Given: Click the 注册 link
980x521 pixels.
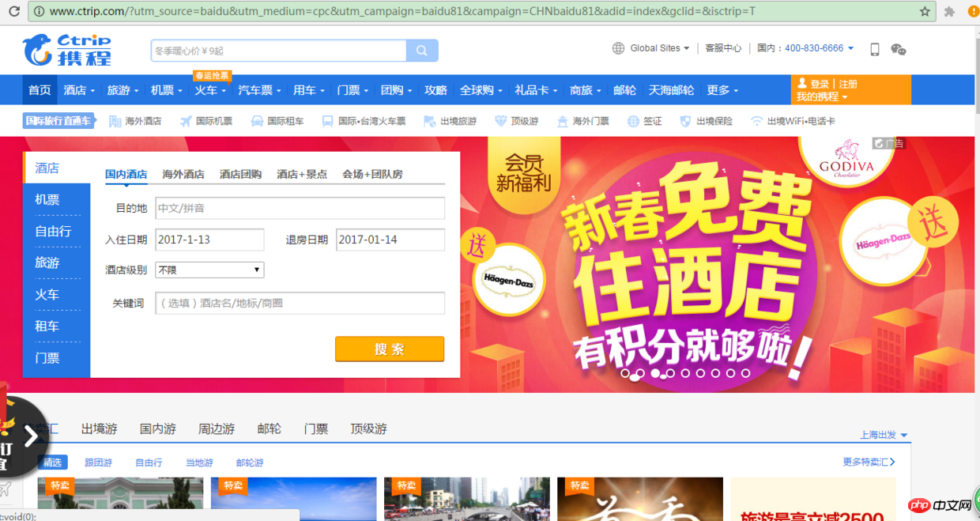Looking at the screenshot, I should 848,84.
